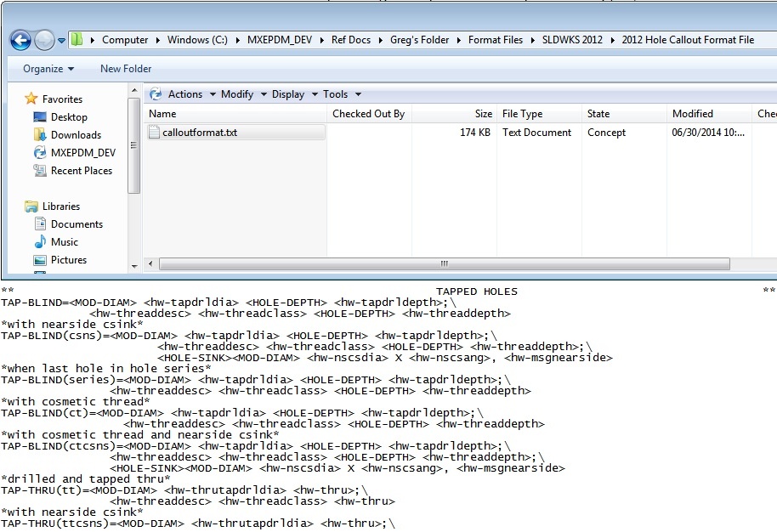Expand the arrow after SLDWKS 2012 breadcrumb
The width and height of the screenshot is (777, 532).
(612, 40)
